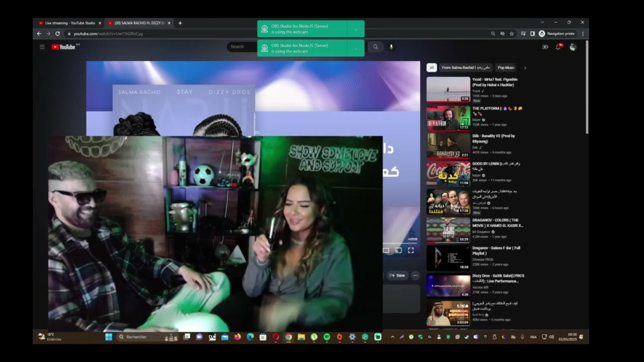This screenshot has height=362, width=644.
Task: Go to the YouTube home logo
Action: 64,47
